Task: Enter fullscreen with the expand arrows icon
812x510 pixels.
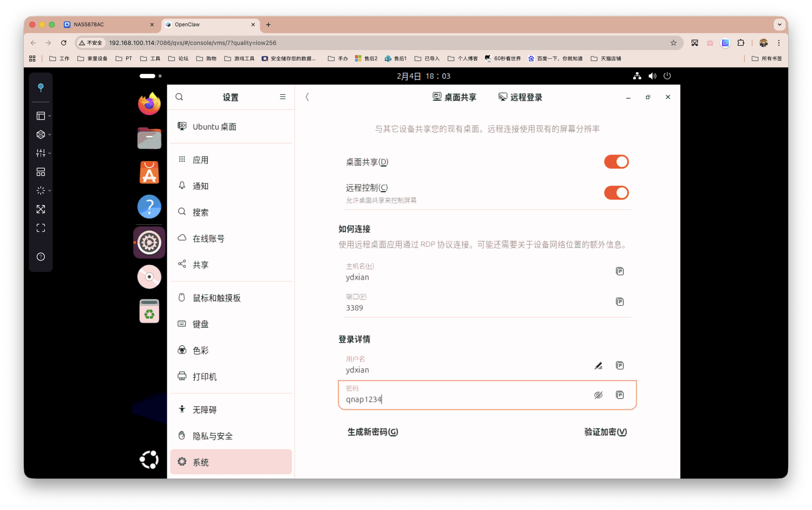Action: [41, 209]
